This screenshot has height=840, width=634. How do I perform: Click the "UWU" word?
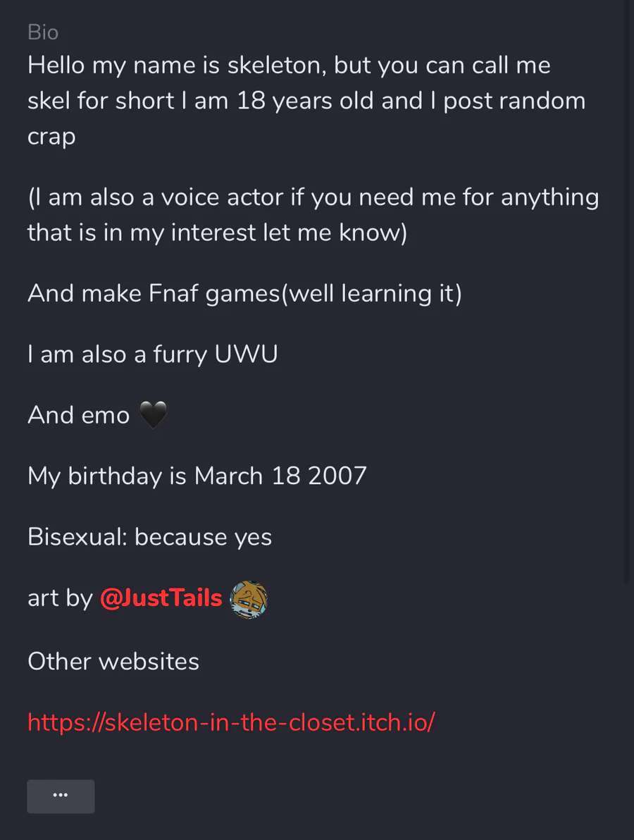click(x=247, y=354)
